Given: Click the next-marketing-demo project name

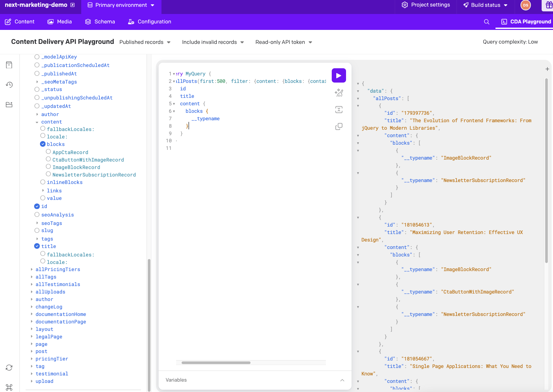Looking at the screenshot, I should pyautogui.click(x=36, y=5).
